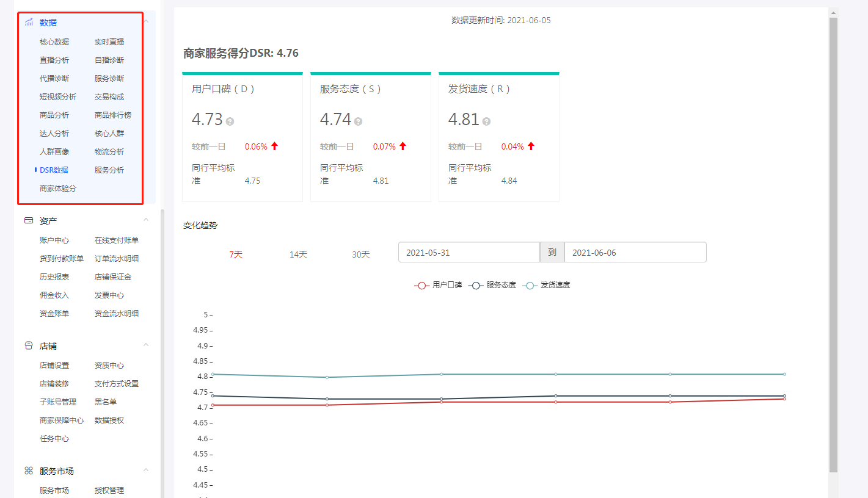Go to 核心人群 page

pos(109,134)
